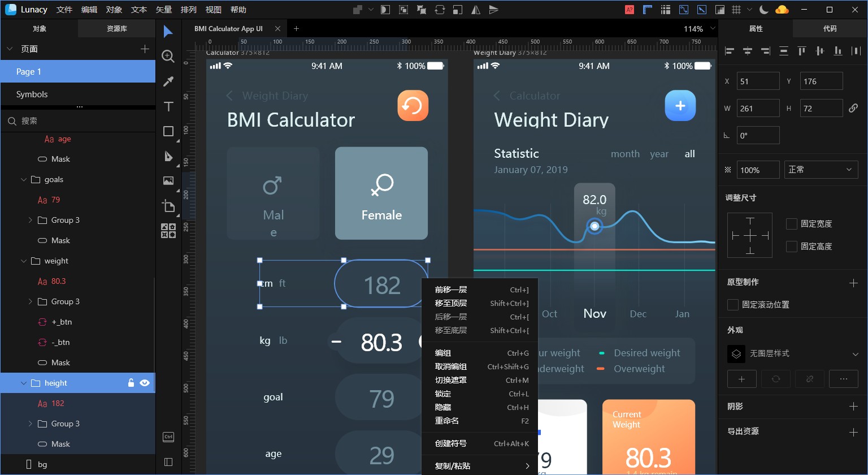Select the Rectangle shape tool
This screenshot has width=868, height=475.
(x=168, y=131)
